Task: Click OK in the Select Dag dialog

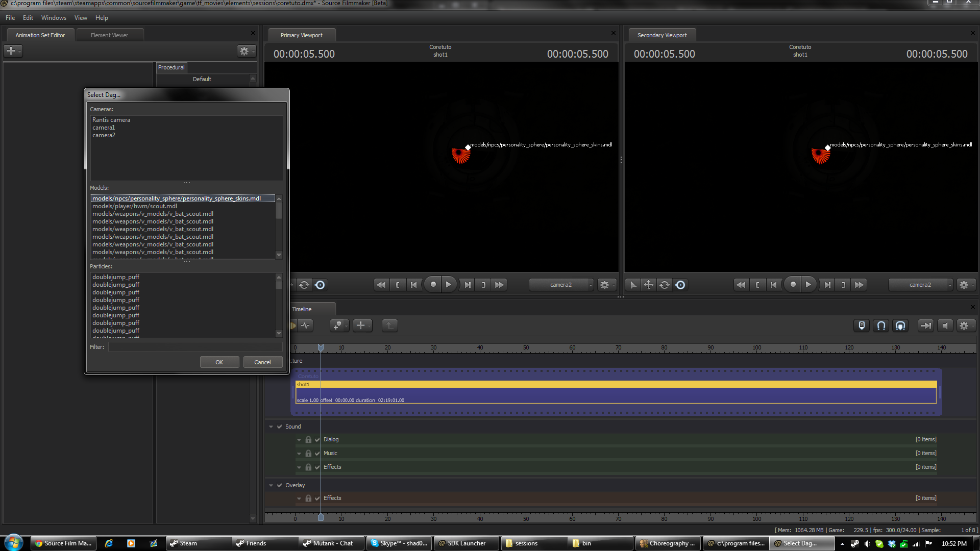Action: coord(219,362)
